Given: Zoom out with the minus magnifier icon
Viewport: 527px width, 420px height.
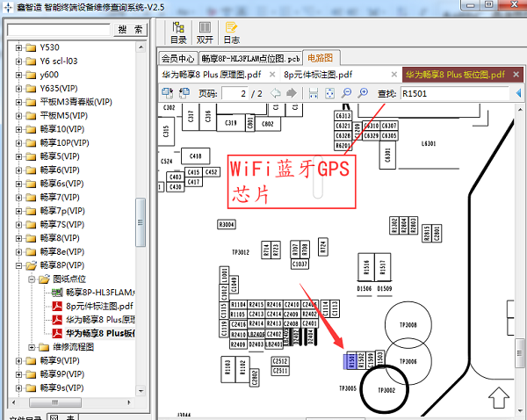Looking at the screenshot, I should pos(346,93).
